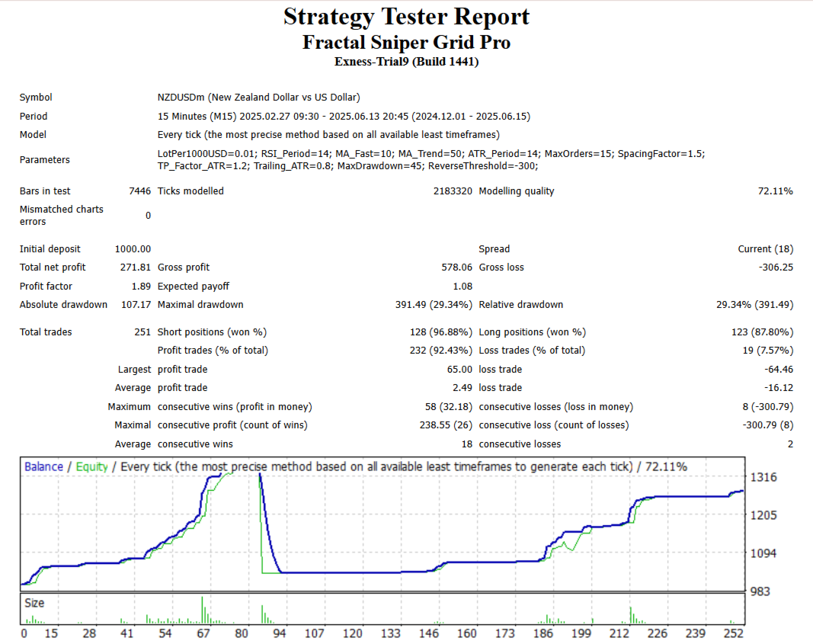Click Gross loss value '-306.25'
The width and height of the screenshot is (813, 644).
coord(776,268)
